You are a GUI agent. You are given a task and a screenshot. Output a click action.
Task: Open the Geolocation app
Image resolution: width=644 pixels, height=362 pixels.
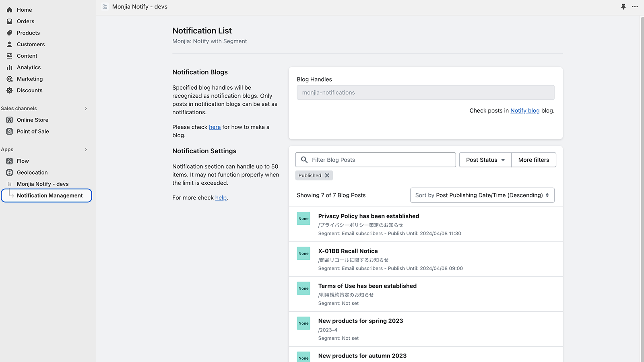(33, 172)
